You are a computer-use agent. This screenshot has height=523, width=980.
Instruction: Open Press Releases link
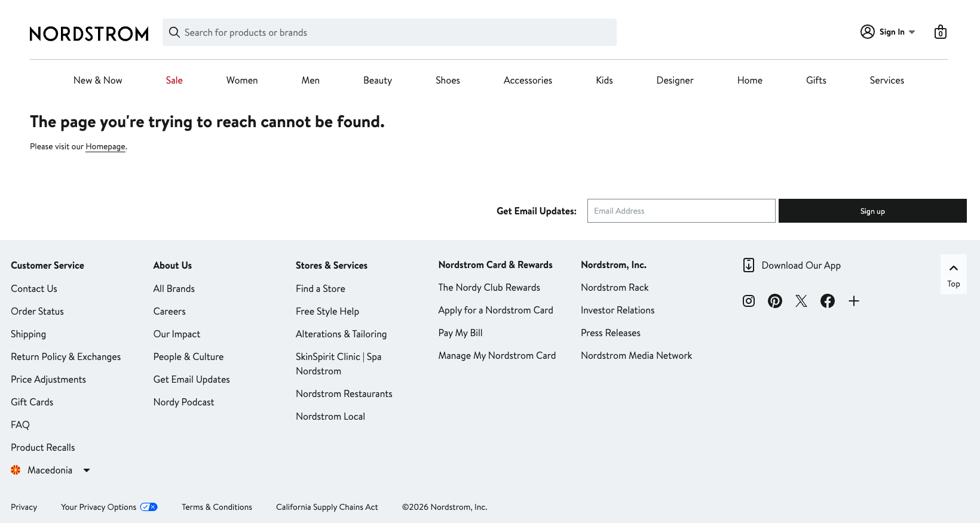[x=611, y=333]
